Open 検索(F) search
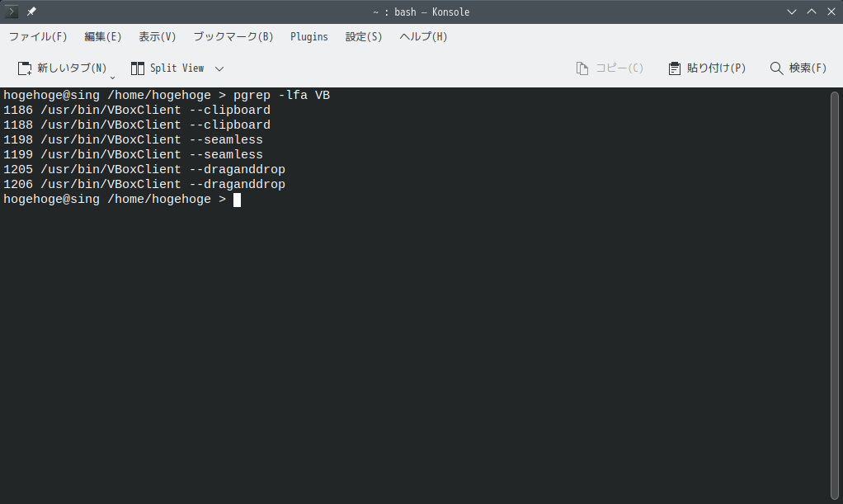 (798, 68)
